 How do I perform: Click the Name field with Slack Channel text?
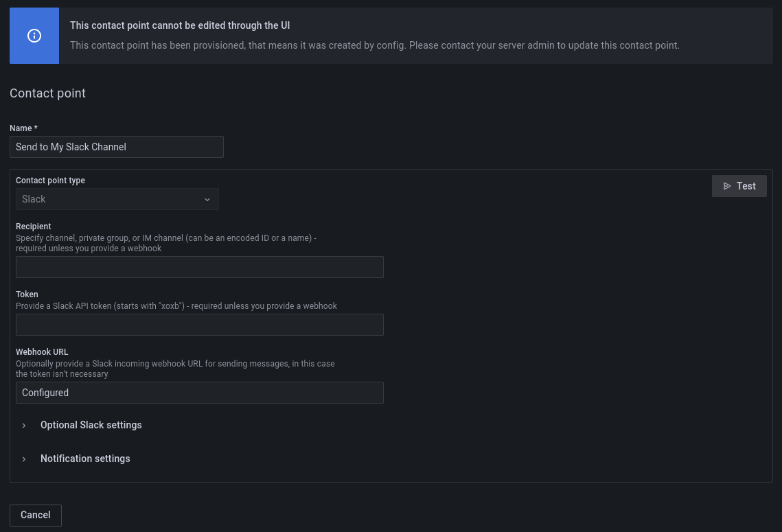[117, 147]
